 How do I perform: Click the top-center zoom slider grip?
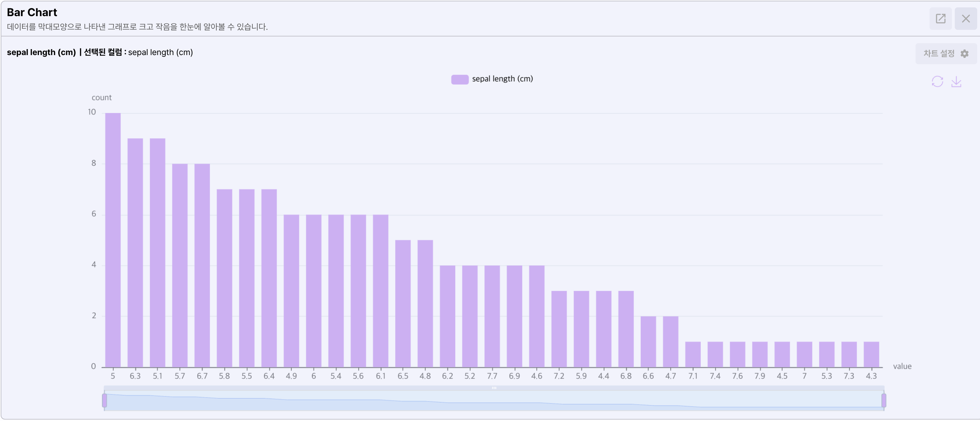494,388
